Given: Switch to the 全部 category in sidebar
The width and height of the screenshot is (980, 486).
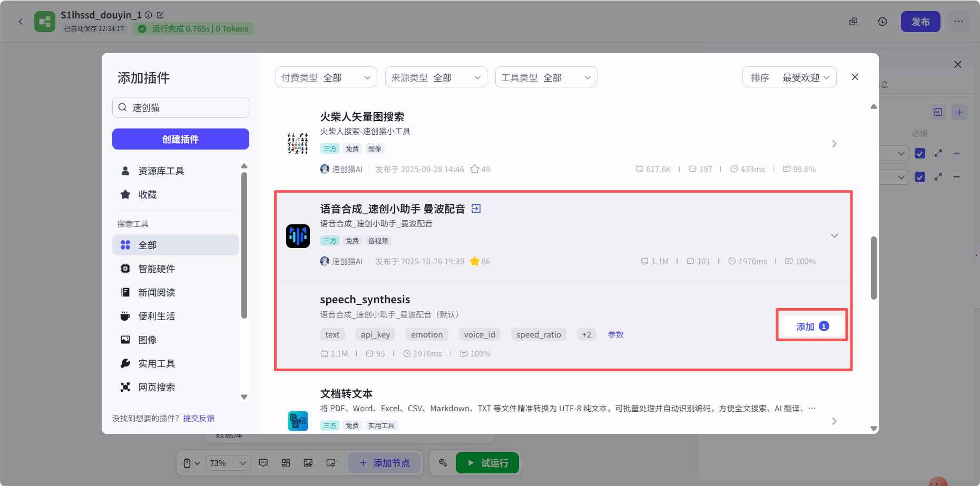Looking at the screenshot, I should (x=148, y=244).
